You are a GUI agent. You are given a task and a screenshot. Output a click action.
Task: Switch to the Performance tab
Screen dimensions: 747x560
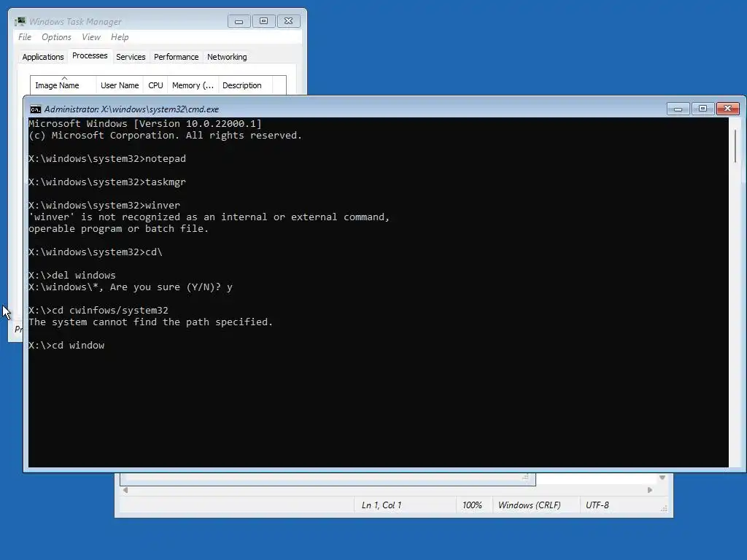[176, 57]
